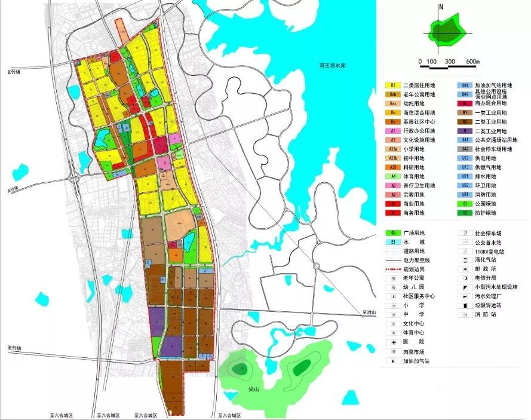
Task: Select the U21 排水用地 swatch
Action: click(x=465, y=176)
